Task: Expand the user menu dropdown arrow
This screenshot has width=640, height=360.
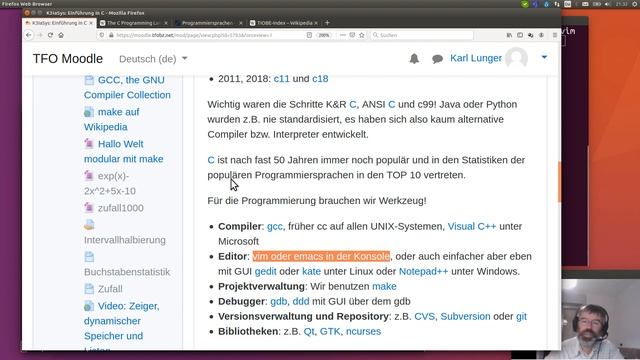Action: pos(544,57)
